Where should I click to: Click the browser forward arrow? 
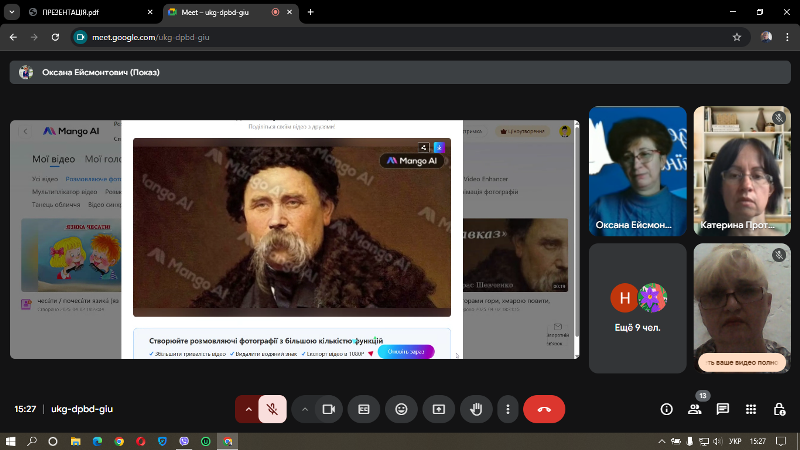34,37
